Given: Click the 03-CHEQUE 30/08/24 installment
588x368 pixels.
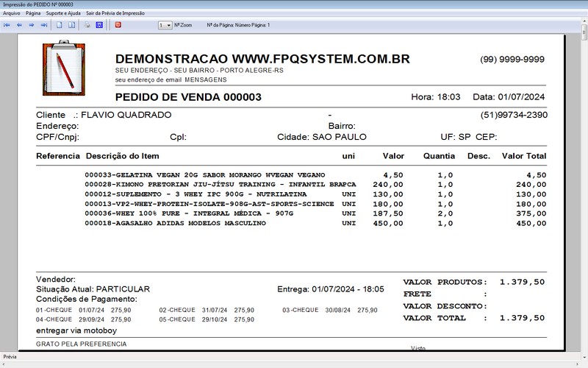Looking at the screenshot, I should pos(330,310).
